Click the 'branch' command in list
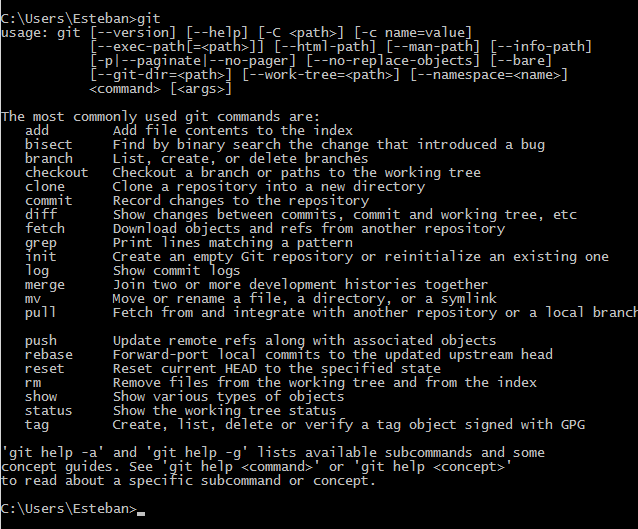Viewport: 638px width, 529px height. [48, 159]
